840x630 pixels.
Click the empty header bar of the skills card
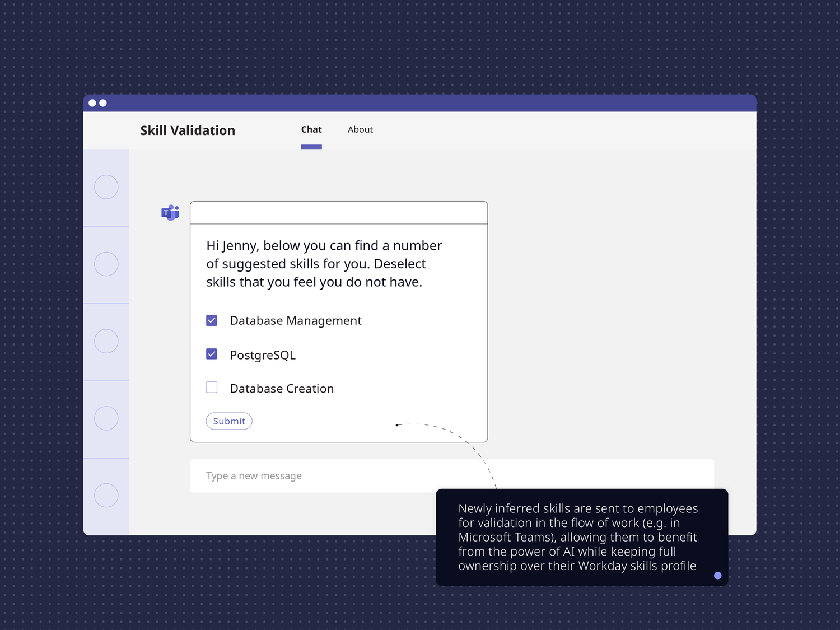coord(338,212)
